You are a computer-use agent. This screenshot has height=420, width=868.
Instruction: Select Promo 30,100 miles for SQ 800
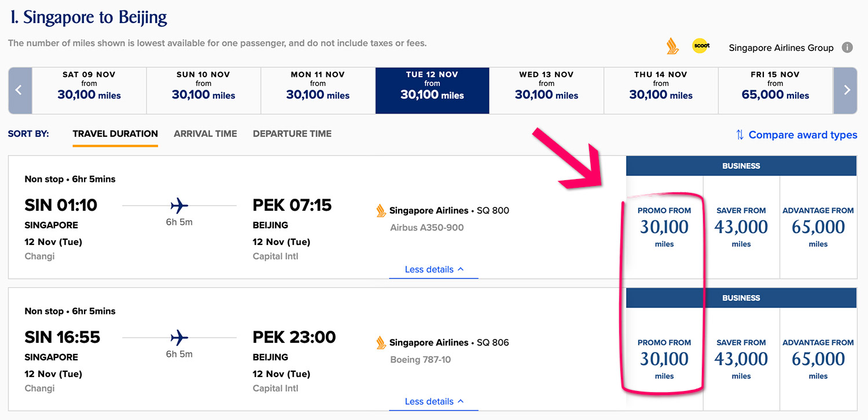[664, 227]
